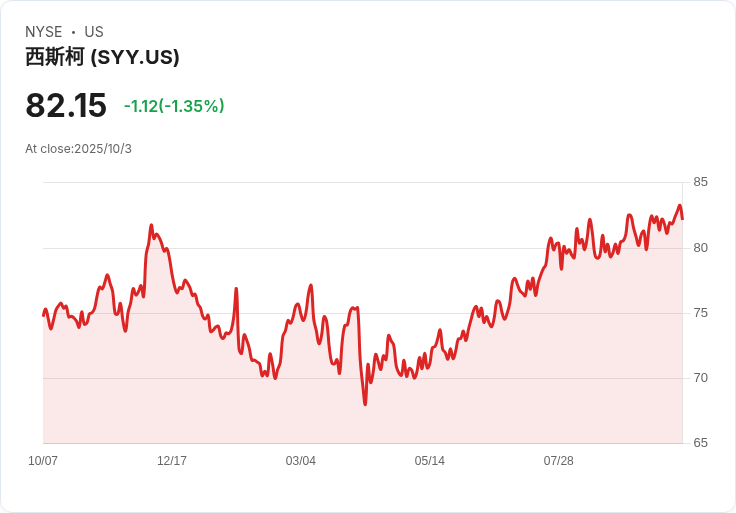Click the 75 price axis label

701,313
